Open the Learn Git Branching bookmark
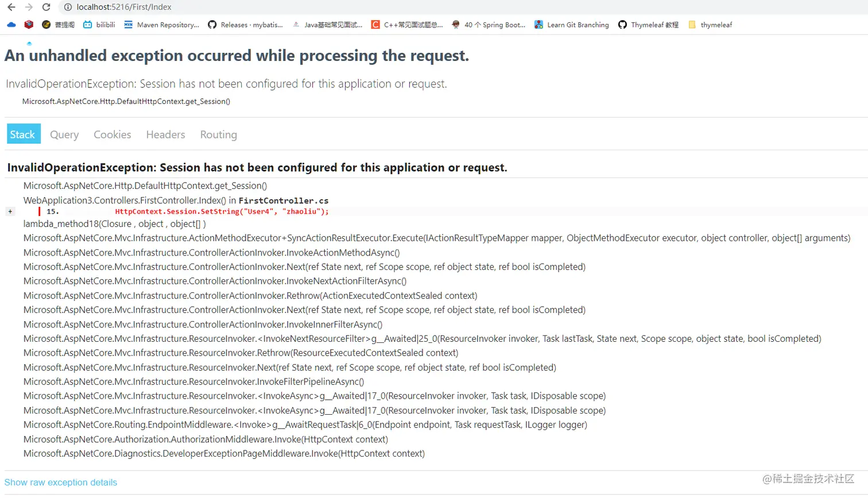Viewport: 868px width, 498px height. point(572,25)
